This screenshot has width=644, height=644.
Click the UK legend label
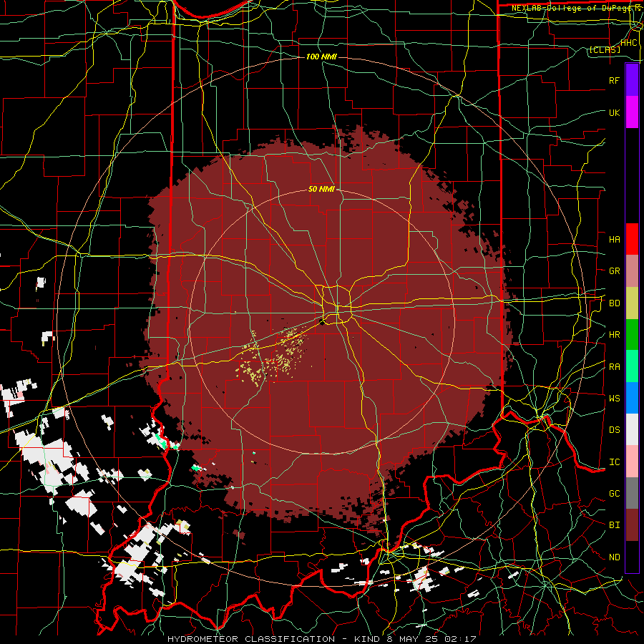point(614,112)
